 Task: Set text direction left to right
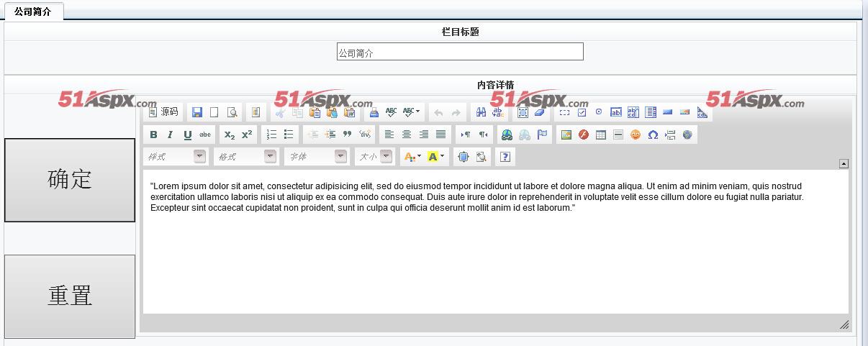[x=466, y=135]
